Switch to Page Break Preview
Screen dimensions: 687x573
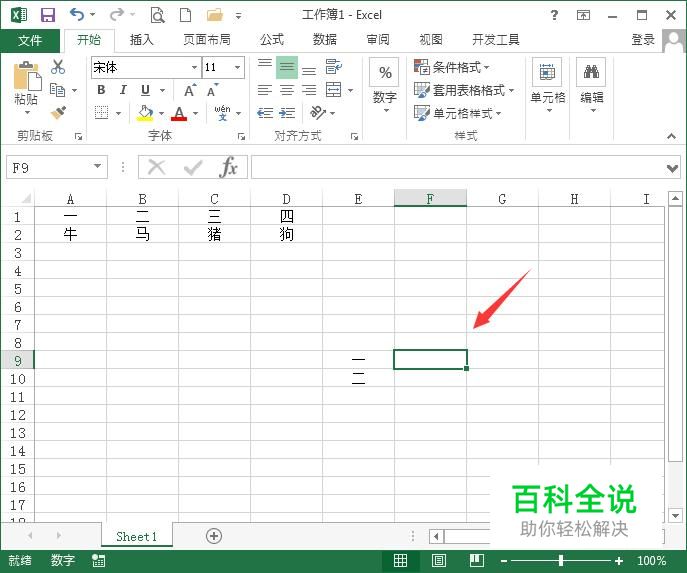pyautogui.click(x=477, y=560)
